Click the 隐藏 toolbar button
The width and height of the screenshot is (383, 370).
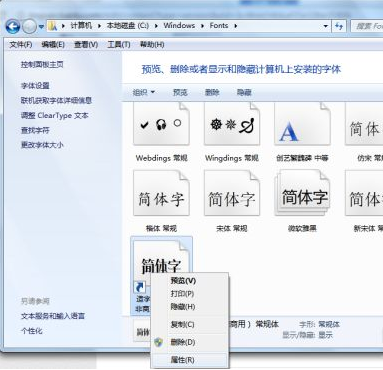click(244, 92)
